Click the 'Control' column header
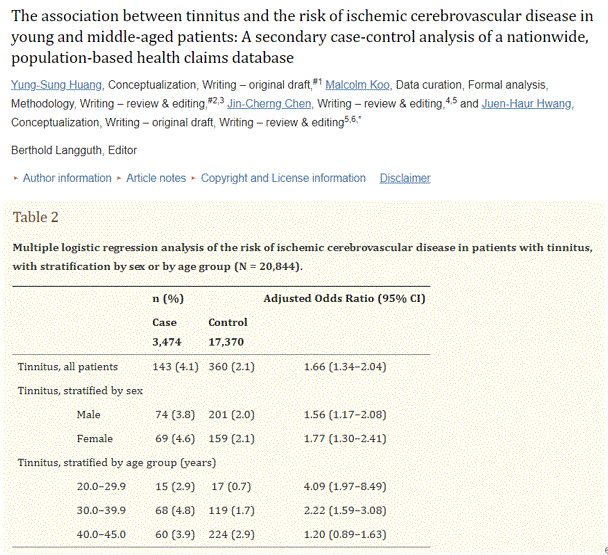The width and height of the screenshot is (608, 555). pos(228,322)
